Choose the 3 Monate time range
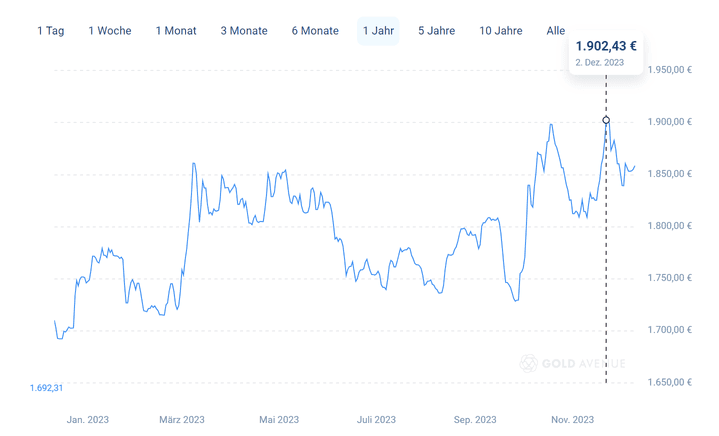Viewport: 719px width, 436px height. (x=244, y=31)
